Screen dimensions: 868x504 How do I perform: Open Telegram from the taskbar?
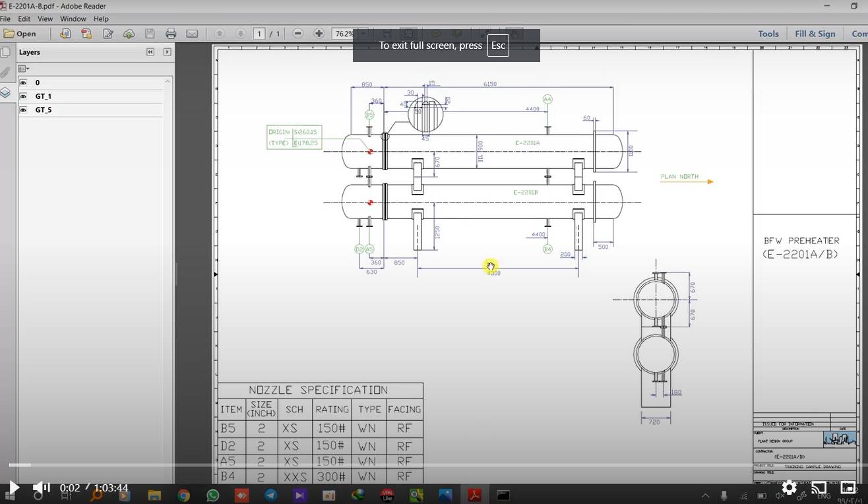[270, 495]
